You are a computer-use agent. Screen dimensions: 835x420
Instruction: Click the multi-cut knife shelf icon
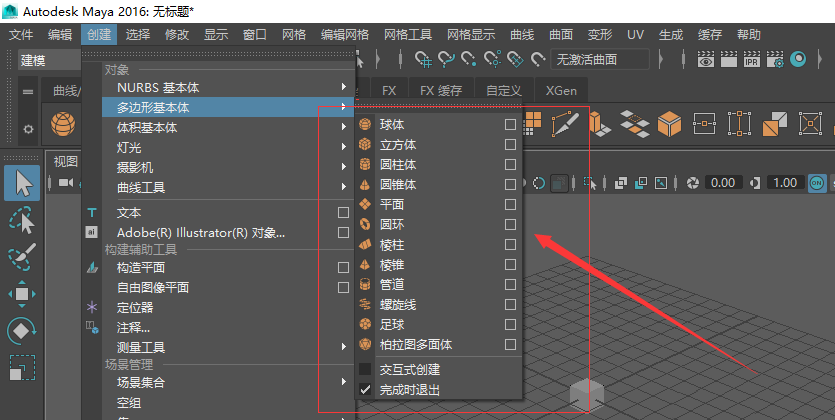click(x=565, y=123)
